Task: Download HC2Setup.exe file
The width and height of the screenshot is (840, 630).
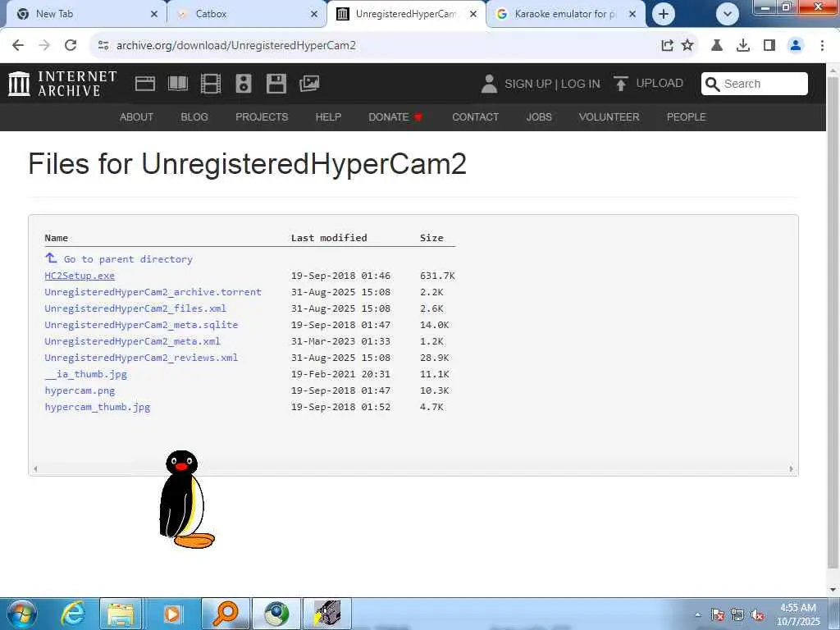Action: click(80, 276)
